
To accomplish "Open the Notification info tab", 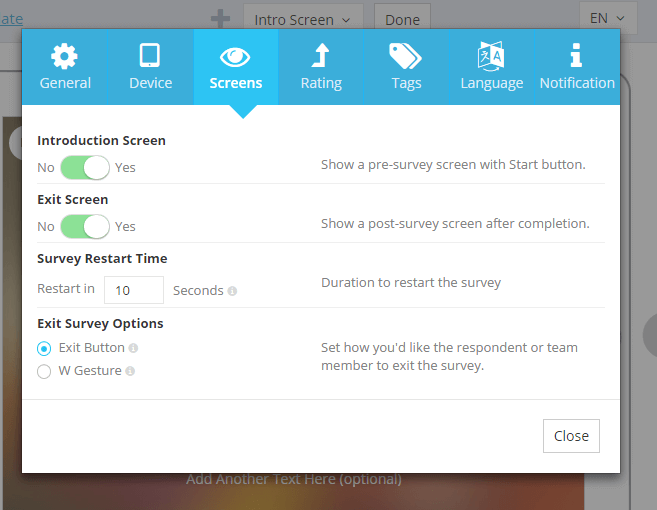I will coord(577,67).
